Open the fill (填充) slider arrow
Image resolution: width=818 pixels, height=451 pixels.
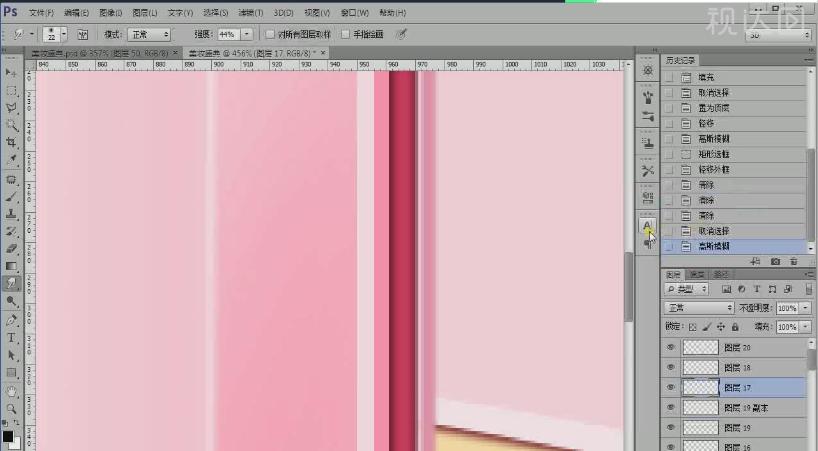coord(806,327)
